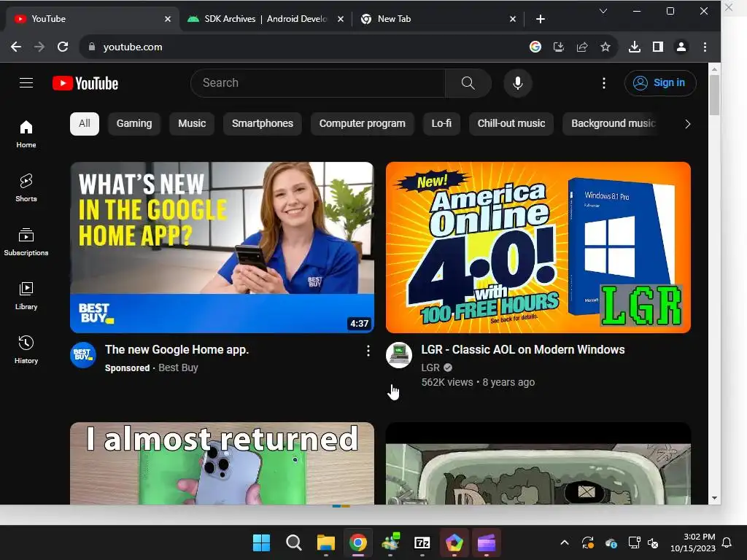Click in the YouTube Search field
Screen dimensions: 747x560
(318, 83)
